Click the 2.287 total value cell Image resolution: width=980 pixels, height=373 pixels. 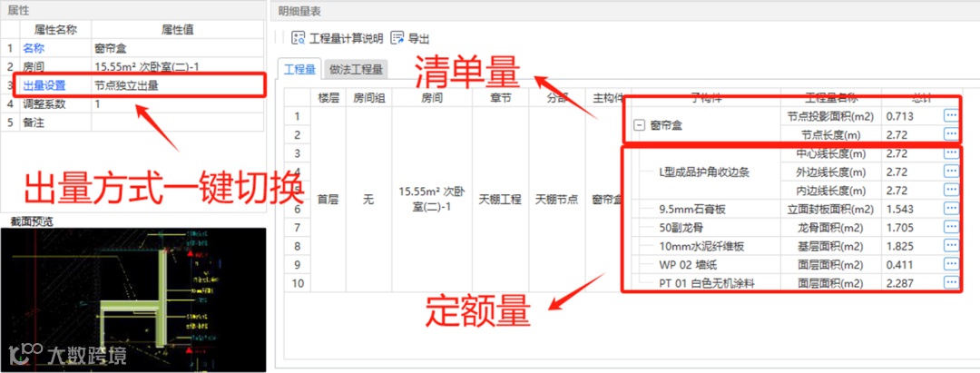pyautogui.click(x=898, y=283)
